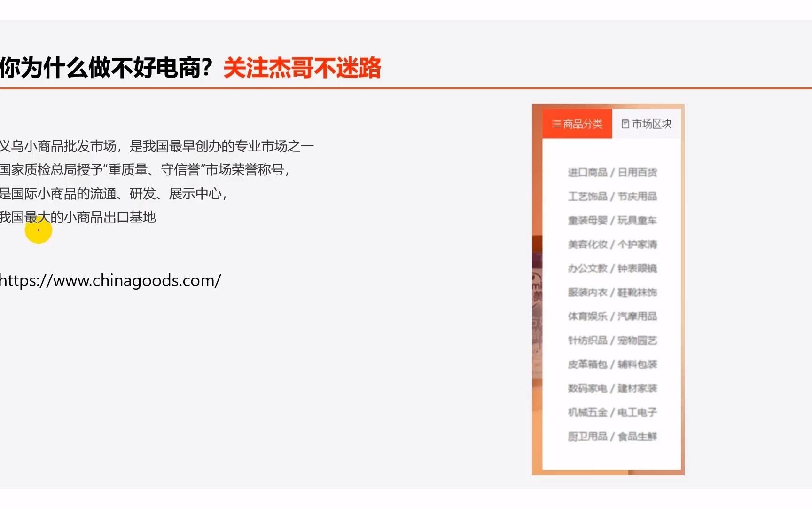The height and width of the screenshot is (508, 812).
Task: Click the 鞋靴袜饰 category
Action: pos(637,293)
